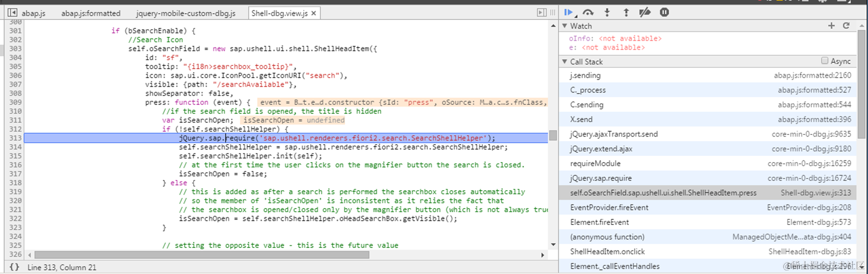Viewport: 868px width, 274px height.
Task: Step out of current function
Action: (x=626, y=12)
